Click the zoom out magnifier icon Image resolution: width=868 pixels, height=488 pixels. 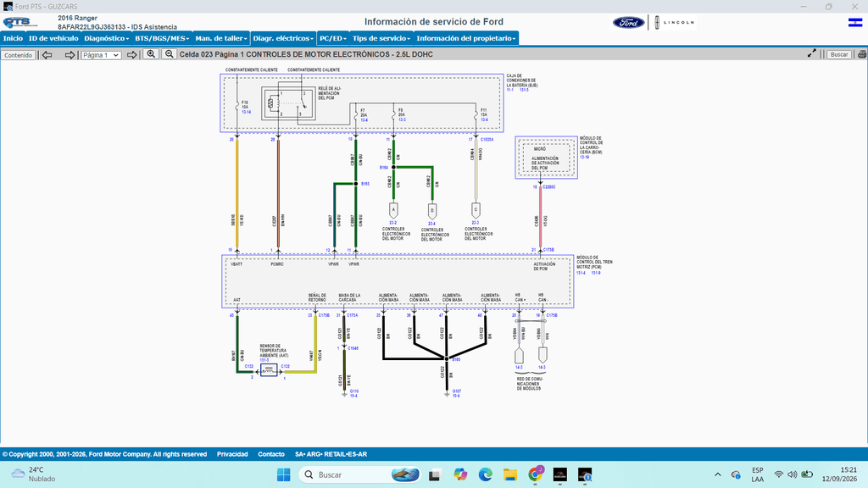pos(170,54)
